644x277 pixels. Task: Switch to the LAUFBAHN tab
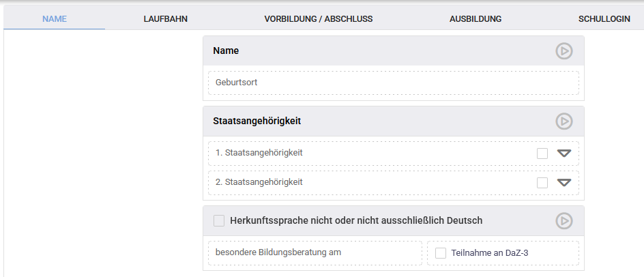coord(166,19)
